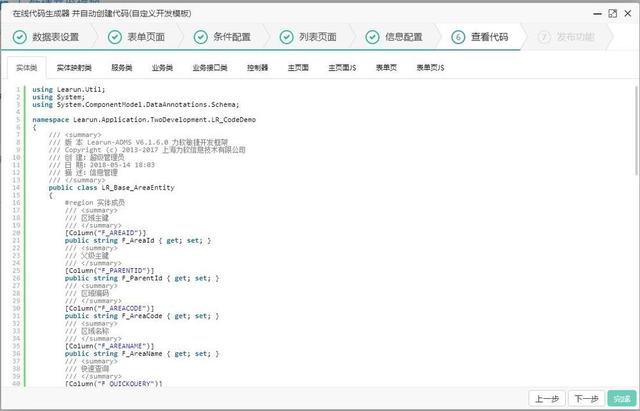Viewport: 640px width, 411px height.
Task: Click the 'using Learun.Util;' code line
Action: [x=69, y=89]
